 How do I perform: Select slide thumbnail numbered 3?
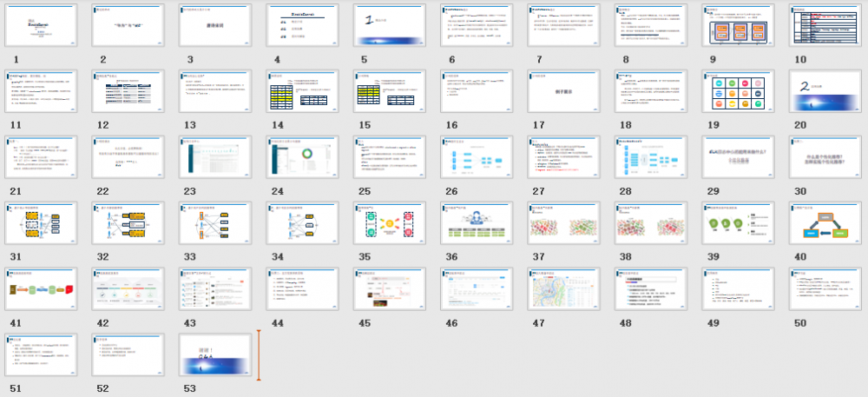click(215, 25)
